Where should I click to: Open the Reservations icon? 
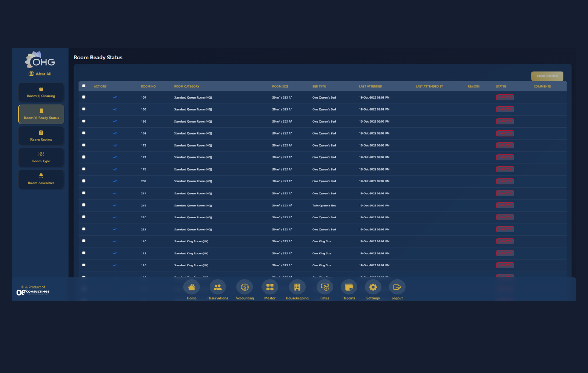point(218,287)
